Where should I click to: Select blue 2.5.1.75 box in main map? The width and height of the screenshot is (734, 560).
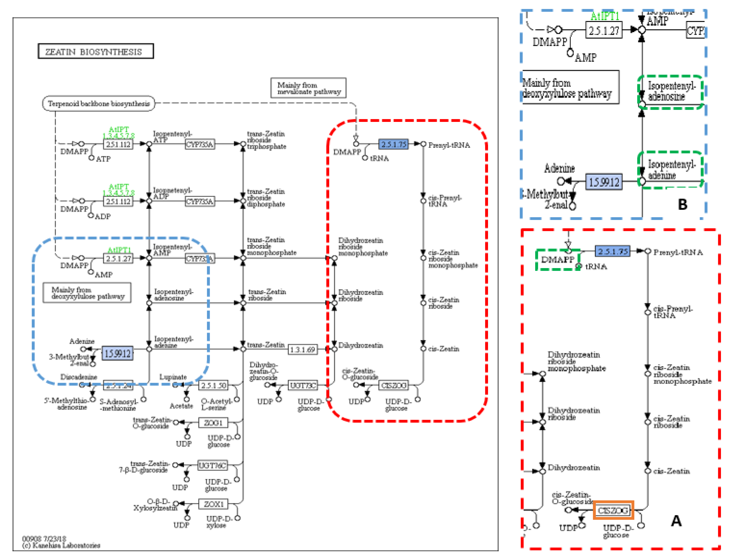[x=394, y=144]
